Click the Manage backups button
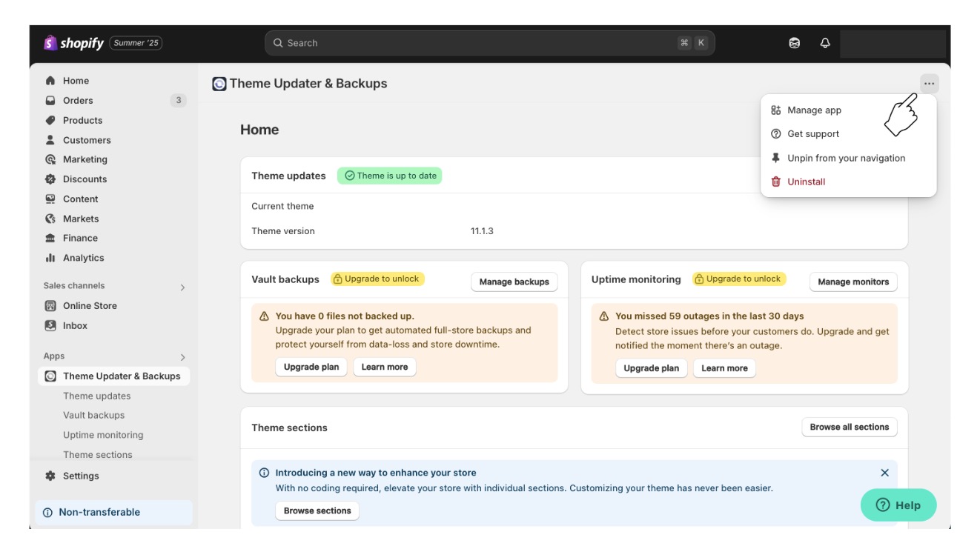 point(514,282)
